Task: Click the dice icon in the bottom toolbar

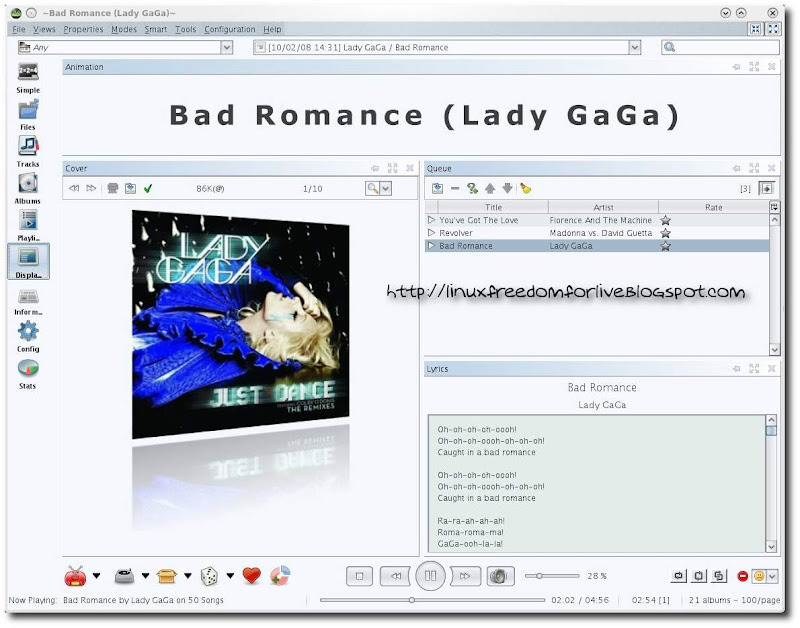Action: (207, 575)
